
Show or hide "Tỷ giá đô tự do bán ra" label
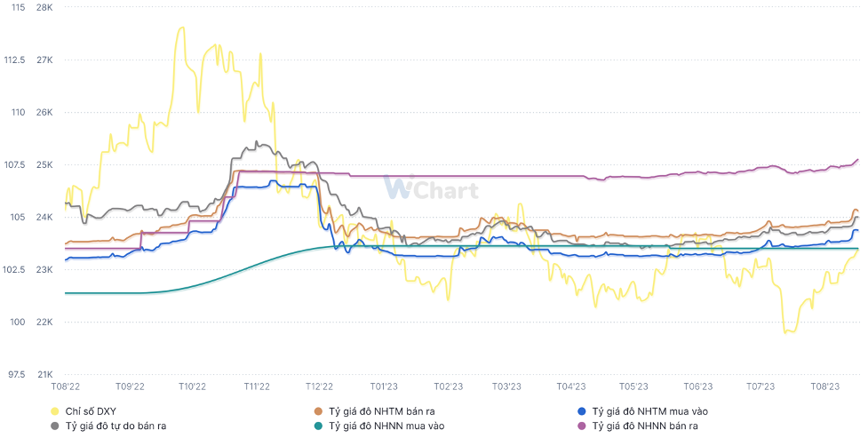[115, 426]
